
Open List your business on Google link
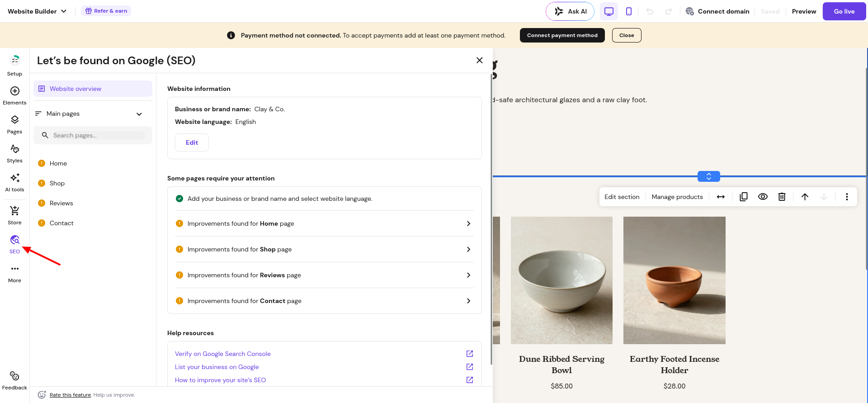coord(217,367)
